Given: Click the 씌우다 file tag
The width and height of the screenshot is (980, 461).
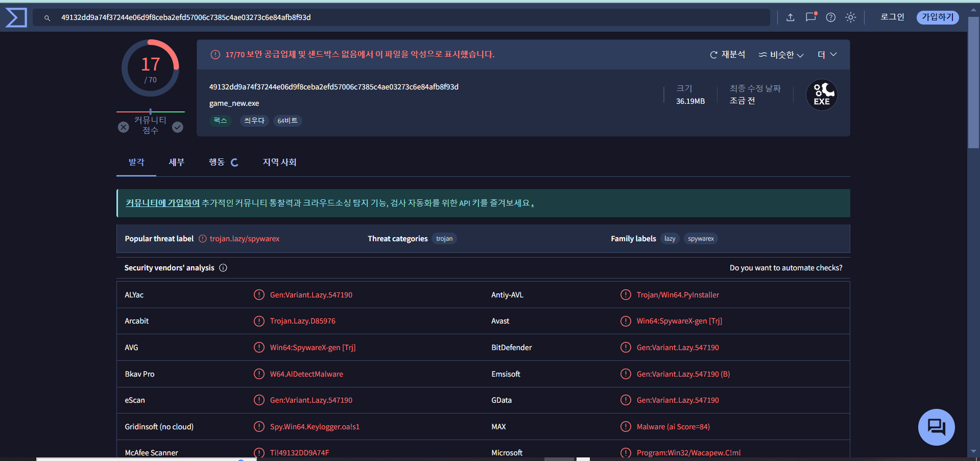Looking at the screenshot, I should pos(254,121).
